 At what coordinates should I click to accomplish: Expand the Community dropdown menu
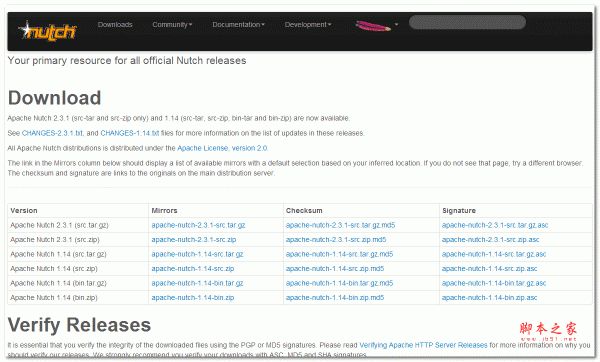click(172, 24)
